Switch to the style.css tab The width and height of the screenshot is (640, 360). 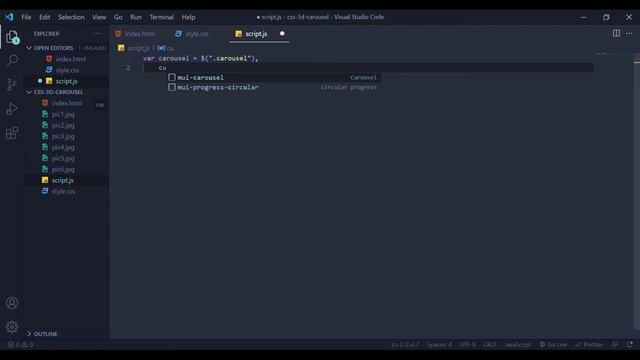(197, 34)
